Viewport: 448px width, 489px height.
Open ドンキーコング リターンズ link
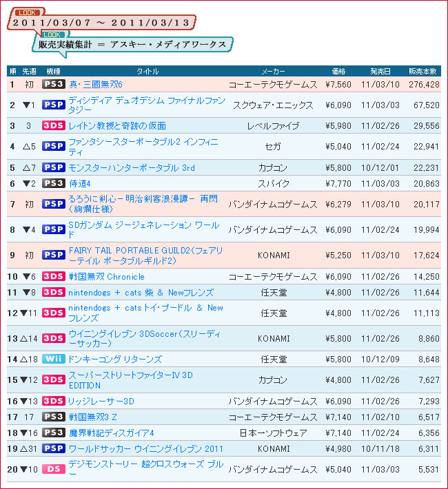pos(115,360)
